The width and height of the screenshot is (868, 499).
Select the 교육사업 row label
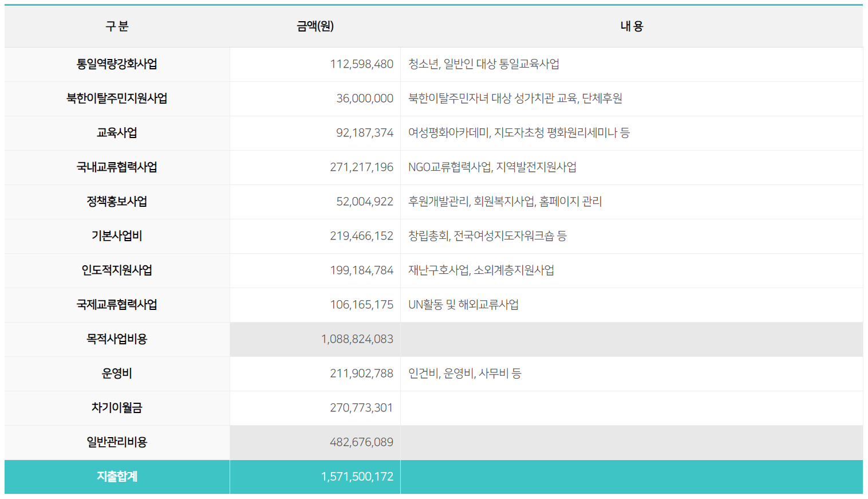[117, 133]
